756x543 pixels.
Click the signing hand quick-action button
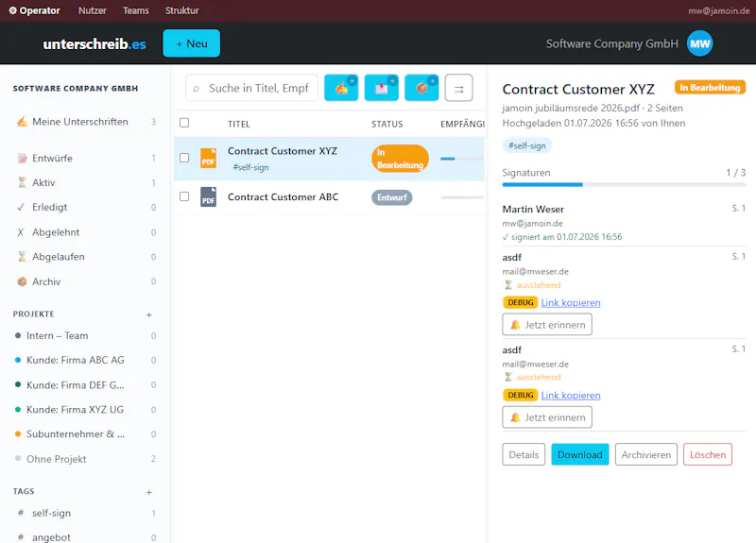(341, 88)
